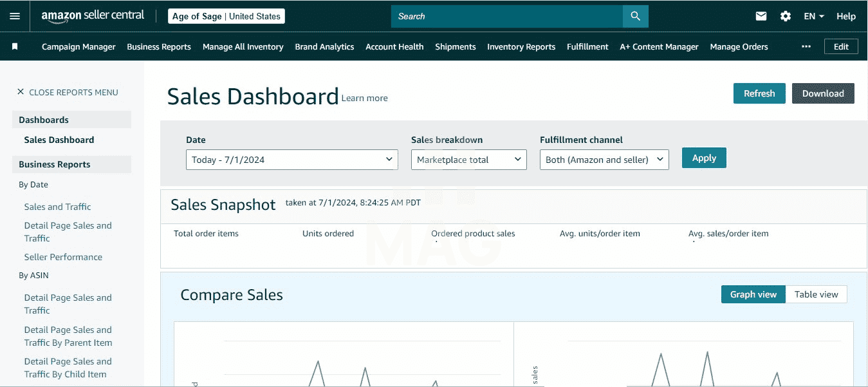Open the Sales breakdown Marketplace total dropdown

click(x=469, y=160)
